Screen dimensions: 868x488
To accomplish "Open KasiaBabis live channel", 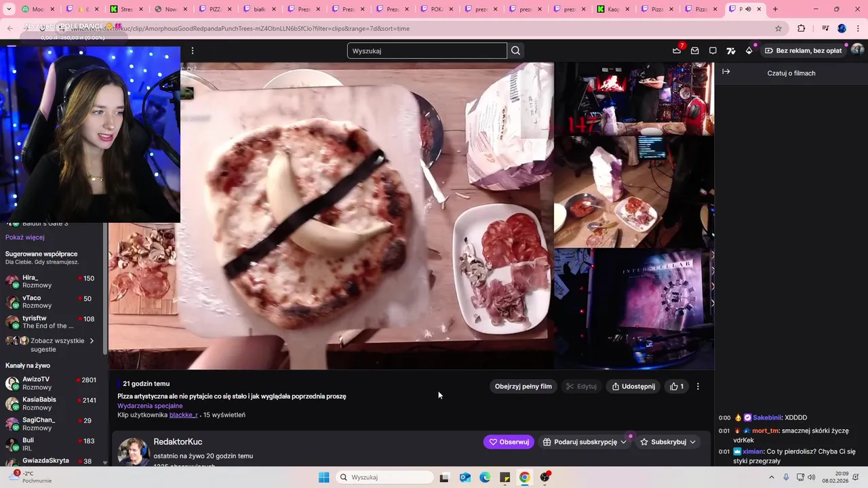I will [51, 403].
